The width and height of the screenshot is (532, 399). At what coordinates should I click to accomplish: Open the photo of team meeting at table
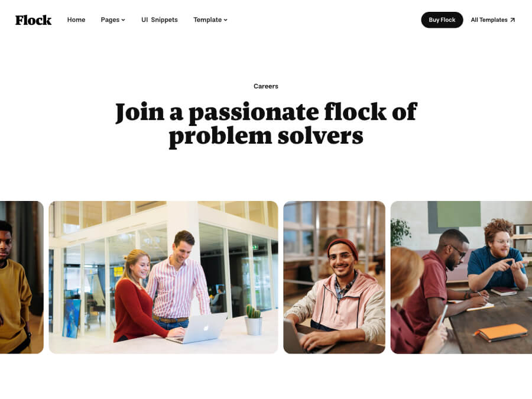tap(461, 277)
